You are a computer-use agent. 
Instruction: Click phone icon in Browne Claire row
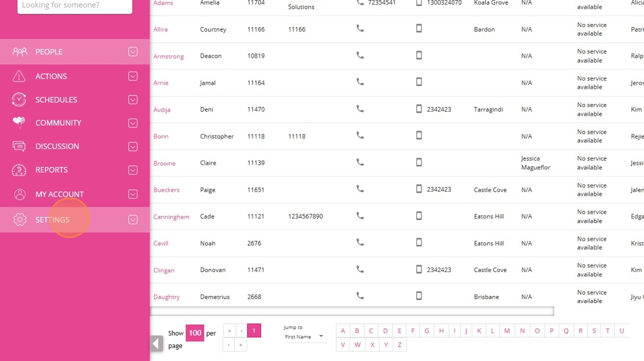pos(360,162)
